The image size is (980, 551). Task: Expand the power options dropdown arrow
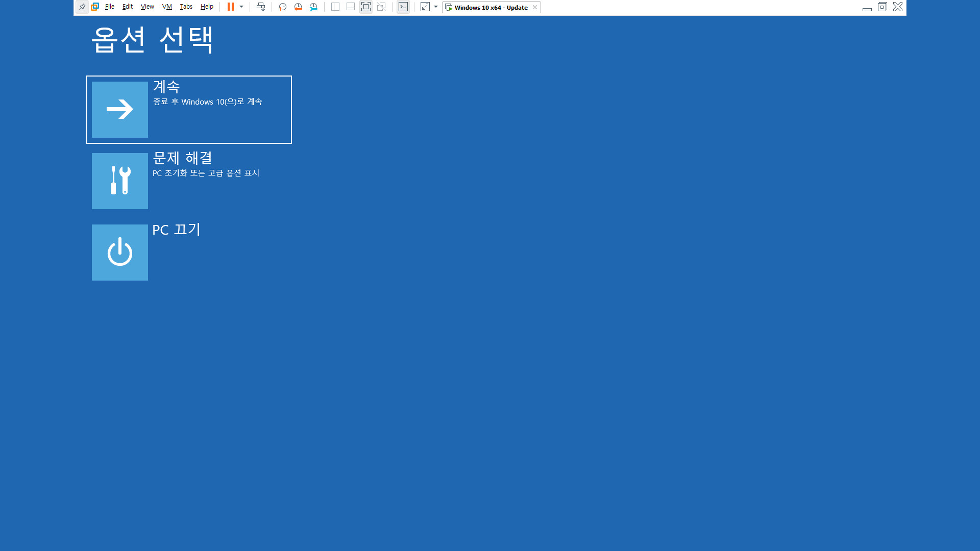click(241, 7)
